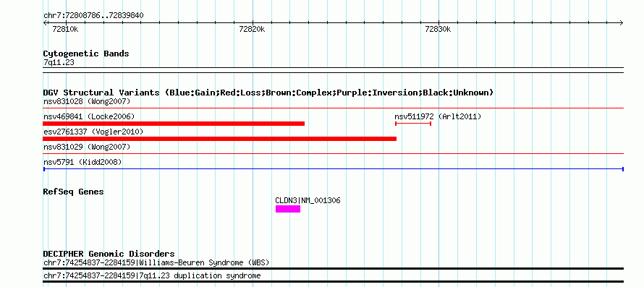Image resolution: width=644 pixels, height=287 pixels.
Task: Click the 7q11.23 cytogenetic band label
Action: (x=59, y=63)
